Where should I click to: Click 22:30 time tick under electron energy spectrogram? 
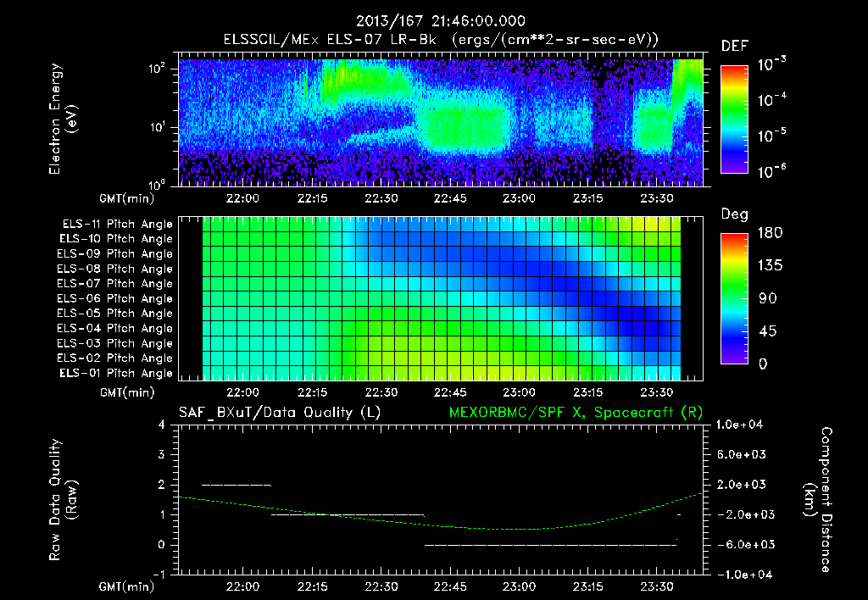381,198
